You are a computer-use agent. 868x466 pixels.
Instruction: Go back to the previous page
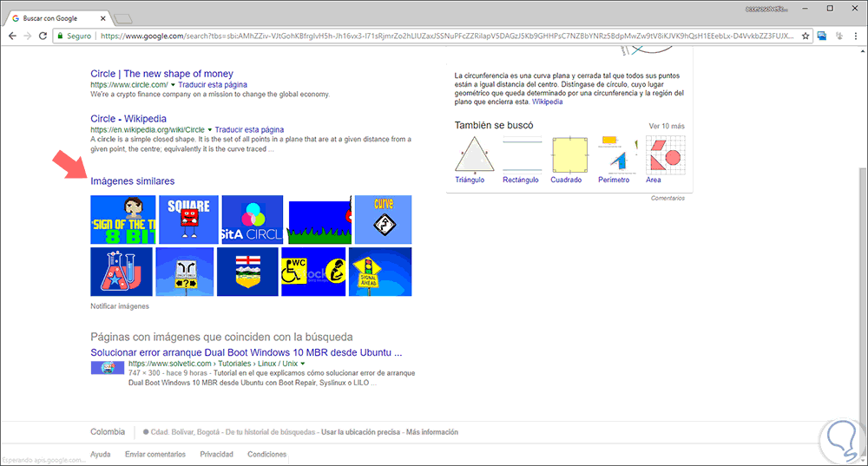12,36
